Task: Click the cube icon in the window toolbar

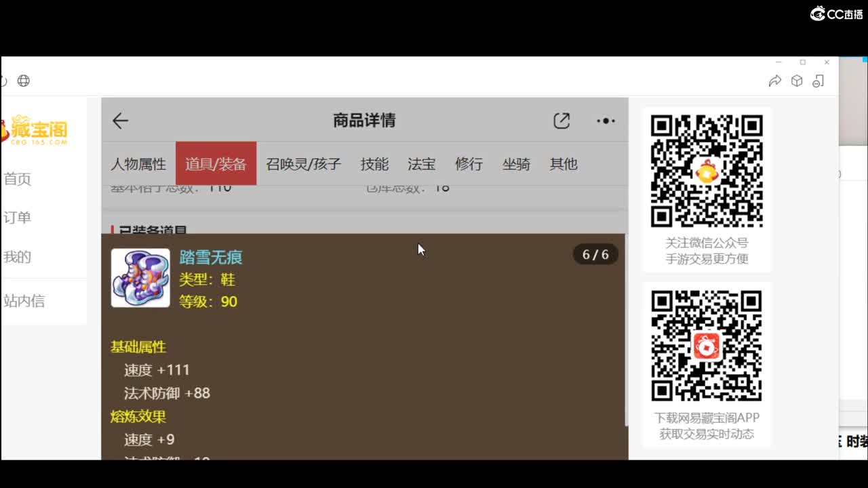Action: click(x=797, y=81)
